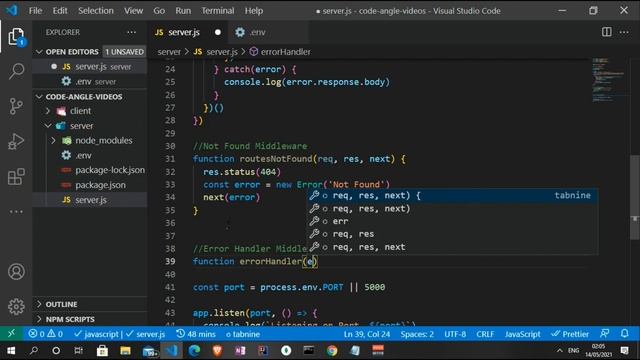The image size is (640, 360).
Task: Open notifications bell in status bar
Action: click(624, 333)
